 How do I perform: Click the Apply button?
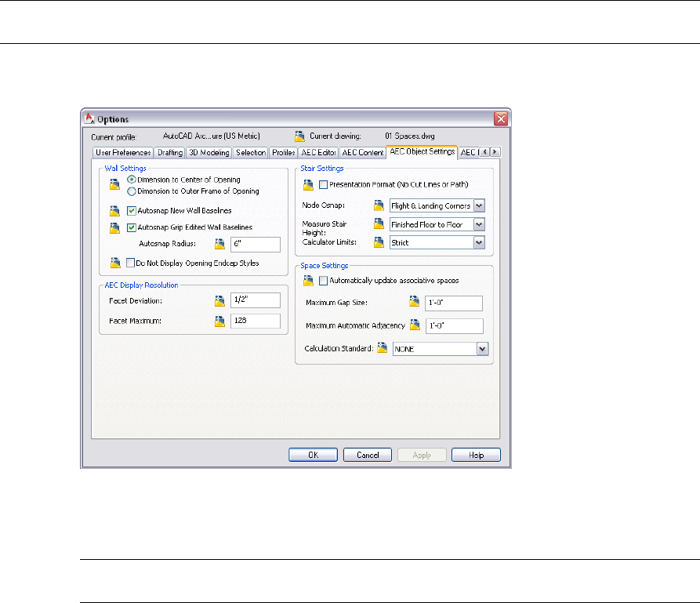click(422, 455)
